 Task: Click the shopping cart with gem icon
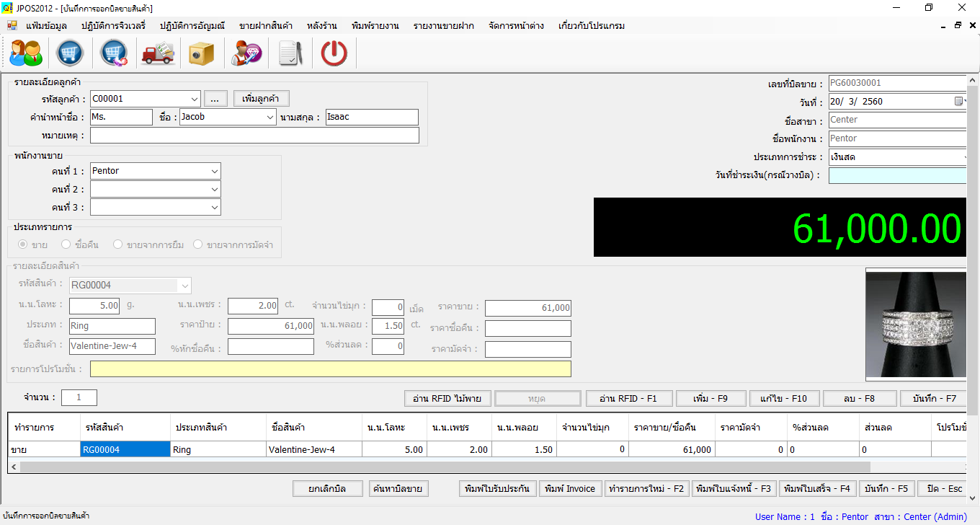(114, 53)
